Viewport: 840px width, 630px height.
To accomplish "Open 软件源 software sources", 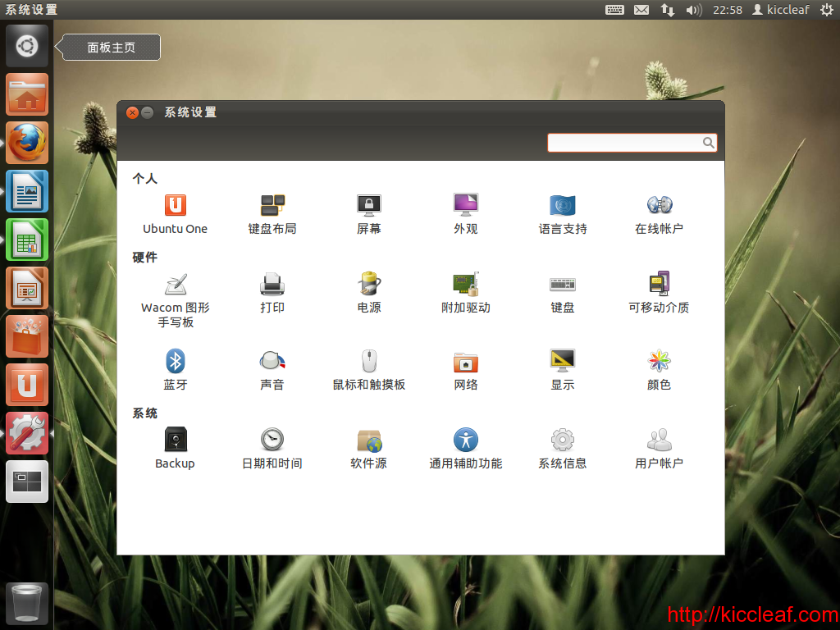I will (368, 449).
